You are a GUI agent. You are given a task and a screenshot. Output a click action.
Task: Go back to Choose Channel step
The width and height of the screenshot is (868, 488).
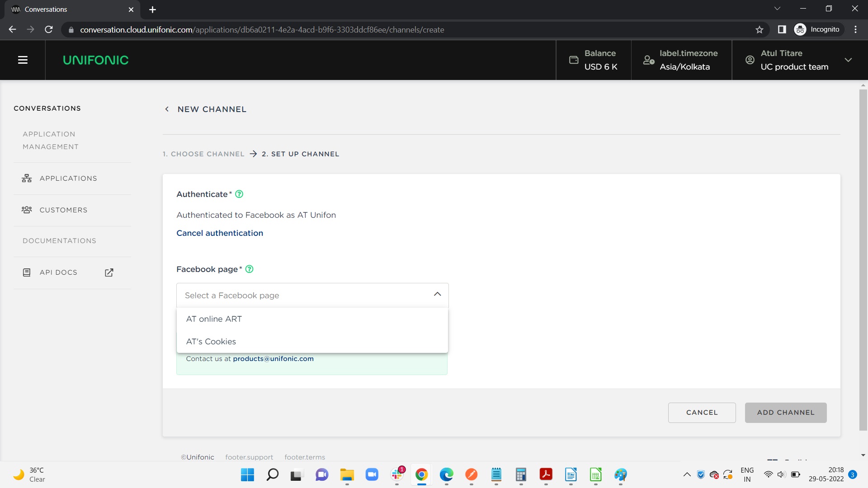point(203,154)
